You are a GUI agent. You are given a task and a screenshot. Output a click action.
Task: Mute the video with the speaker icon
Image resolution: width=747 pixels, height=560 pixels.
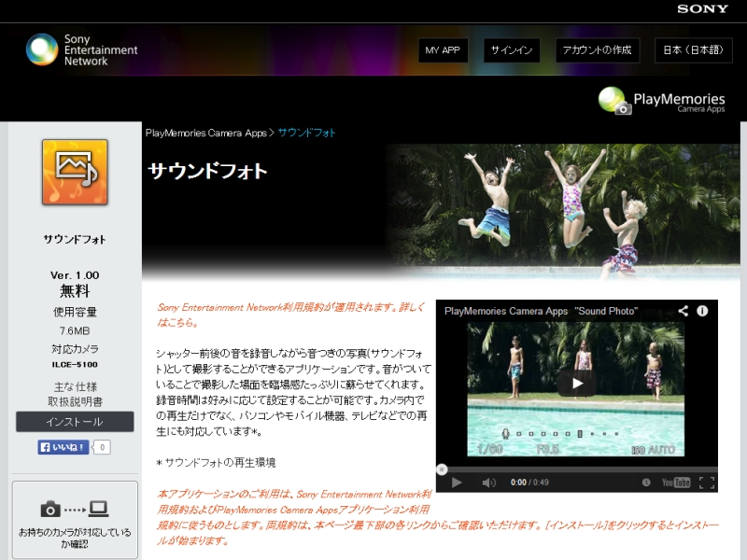488,483
